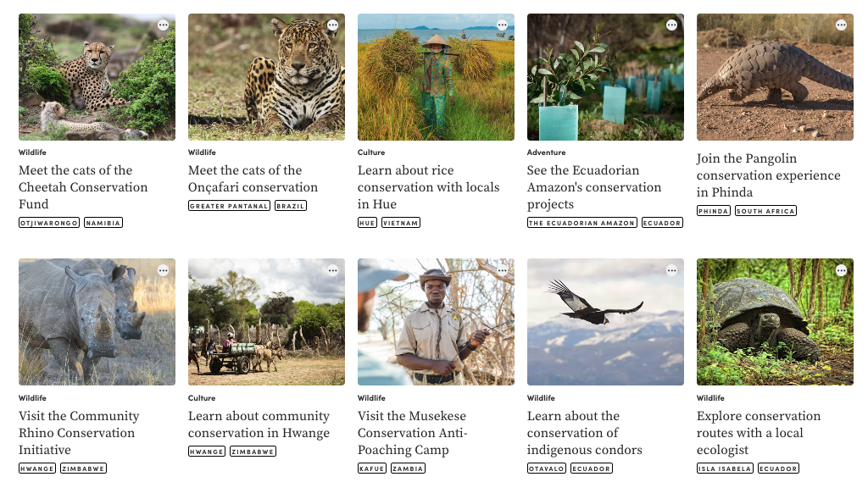Open "Visit the Musekese Conservation Anti-Poaching Camp" link
868x499 pixels.
[412, 433]
